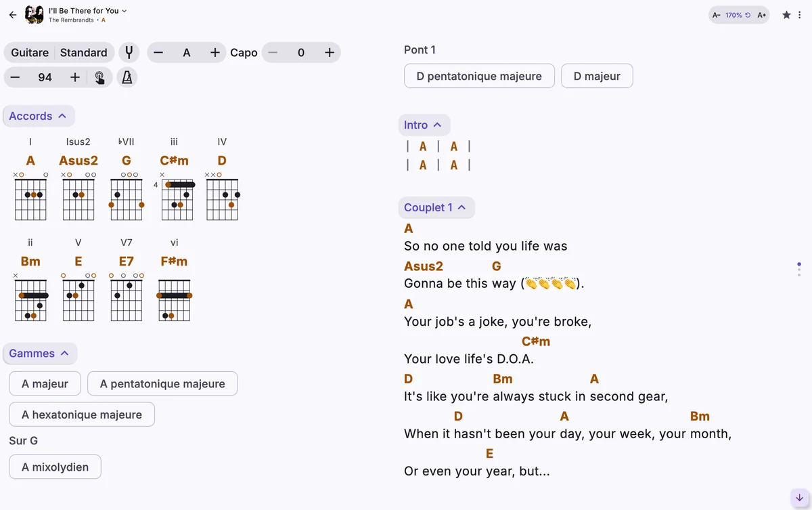Collapse the Gammes section
The height and width of the screenshot is (510, 812).
(39, 353)
